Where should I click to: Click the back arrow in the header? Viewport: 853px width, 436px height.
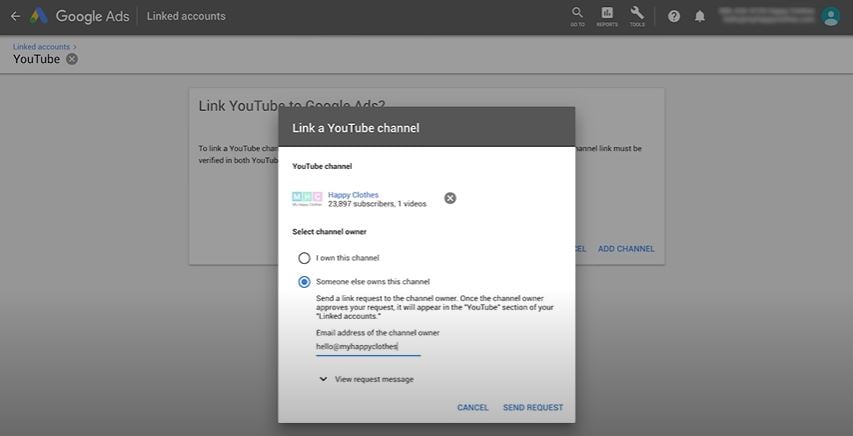tap(15, 16)
